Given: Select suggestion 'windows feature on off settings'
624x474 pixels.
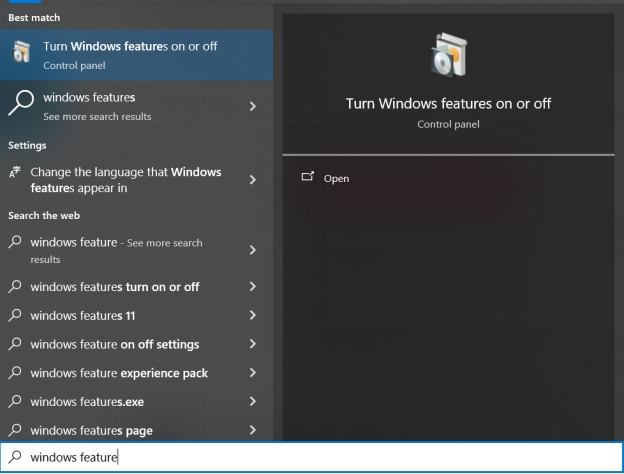Looking at the screenshot, I should [136, 344].
